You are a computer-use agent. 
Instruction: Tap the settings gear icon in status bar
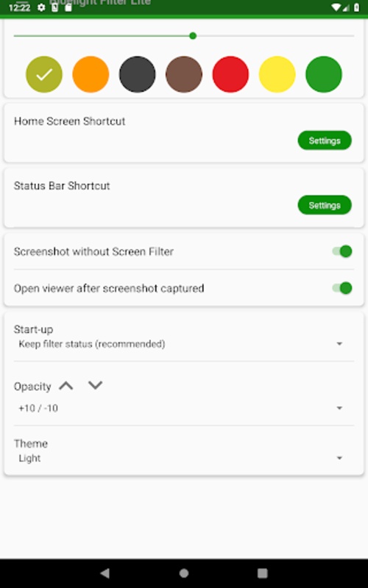(41, 7)
